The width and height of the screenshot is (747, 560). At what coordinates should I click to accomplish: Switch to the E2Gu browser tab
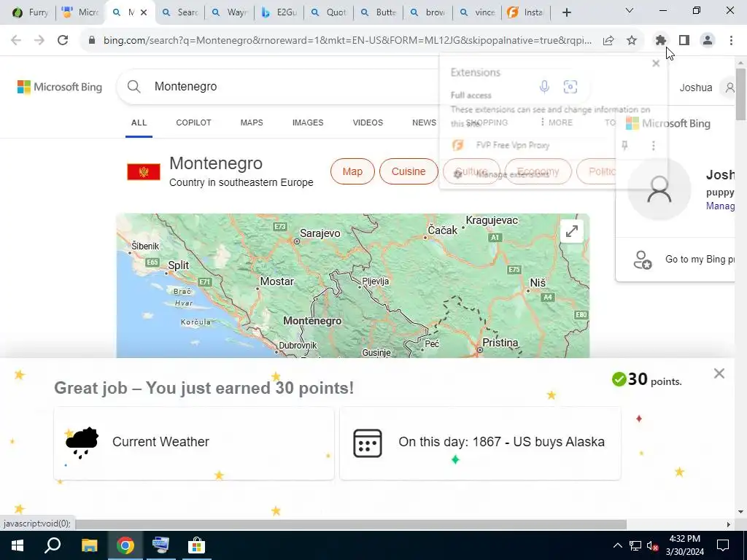tap(280, 12)
